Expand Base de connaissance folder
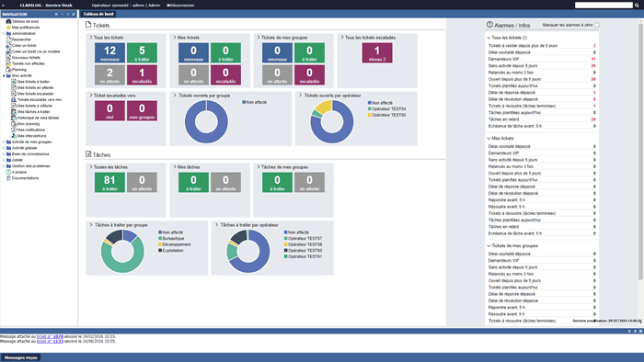 [x=4, y=154]
